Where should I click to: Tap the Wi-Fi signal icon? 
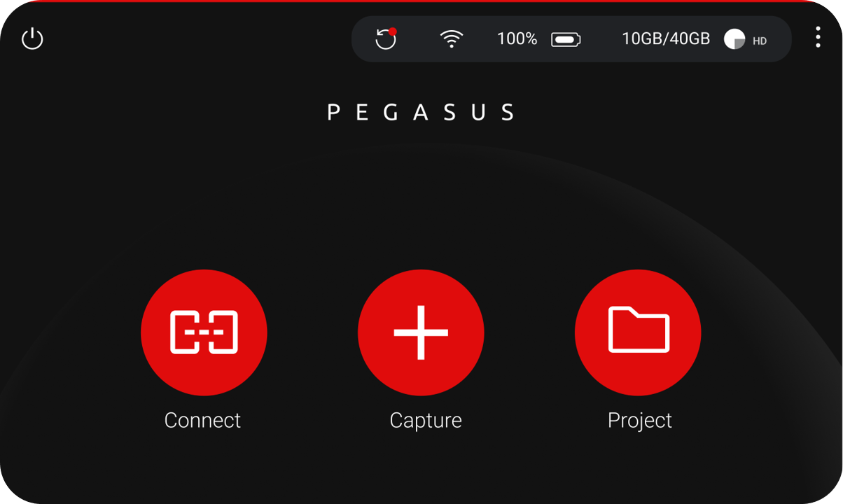(x=452, y=38)
